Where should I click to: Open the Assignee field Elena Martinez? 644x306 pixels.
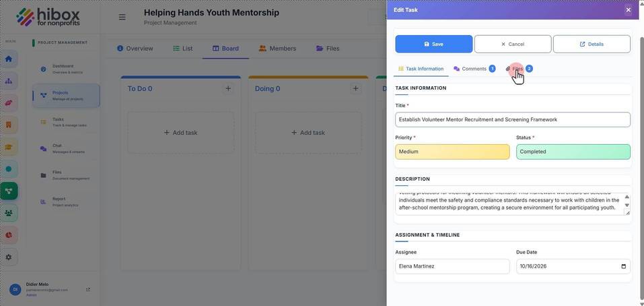[452, 266]
